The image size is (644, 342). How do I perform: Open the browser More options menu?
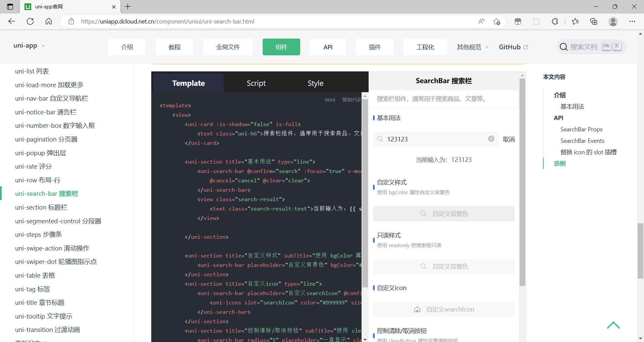[633, 21]
